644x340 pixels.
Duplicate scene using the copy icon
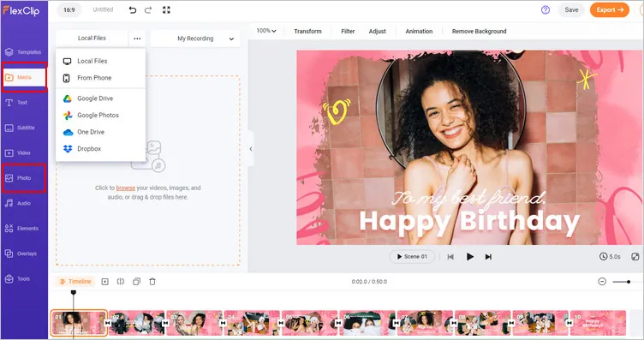[137, 282]
